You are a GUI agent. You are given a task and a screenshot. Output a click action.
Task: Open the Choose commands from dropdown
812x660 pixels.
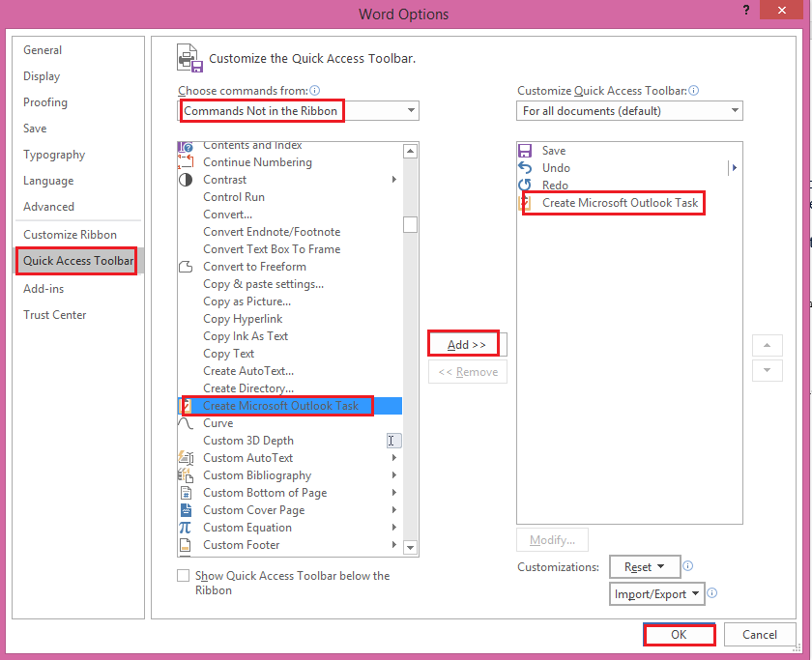pos(298,111)
